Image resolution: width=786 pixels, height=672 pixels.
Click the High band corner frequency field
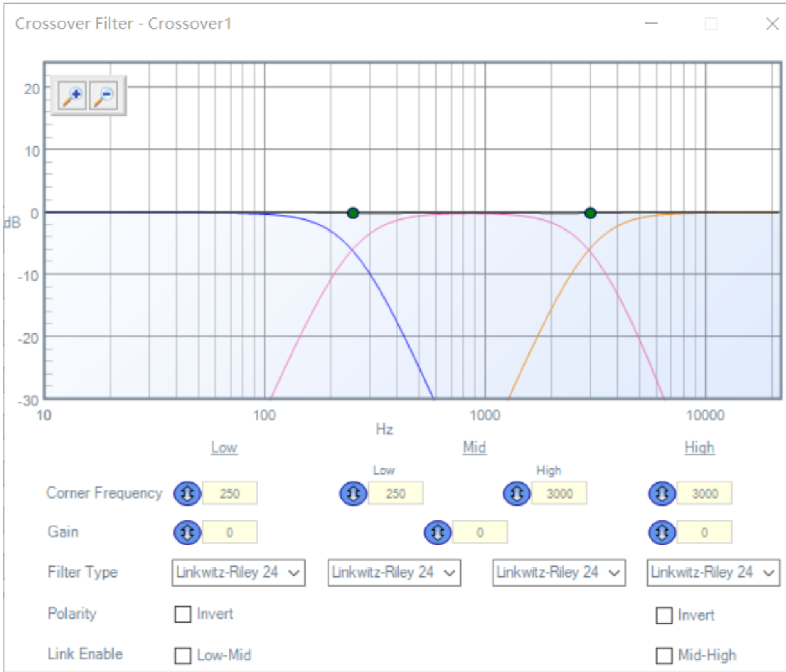[x=704, y=493]
